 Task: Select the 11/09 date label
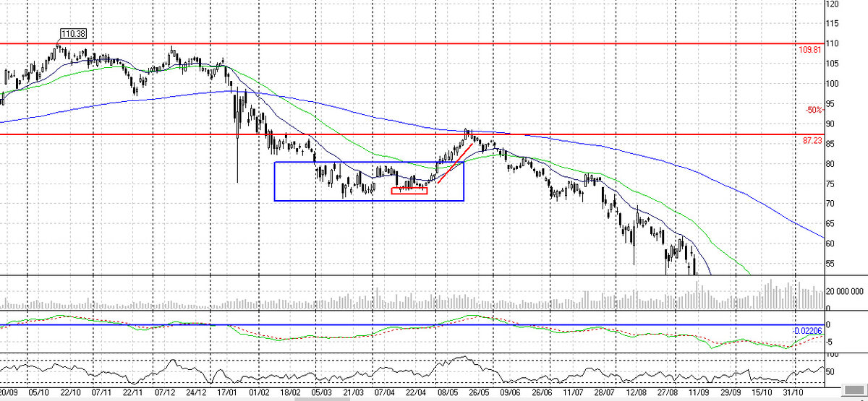click(x=699, y=393)
